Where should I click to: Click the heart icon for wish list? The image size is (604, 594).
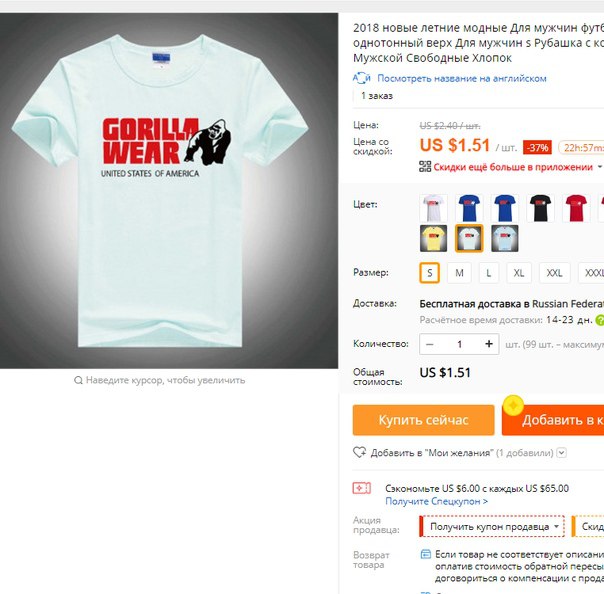tap(359, 452)
